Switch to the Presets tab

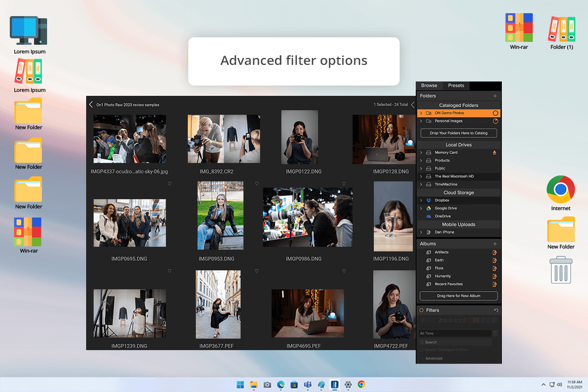click(456, 86)
